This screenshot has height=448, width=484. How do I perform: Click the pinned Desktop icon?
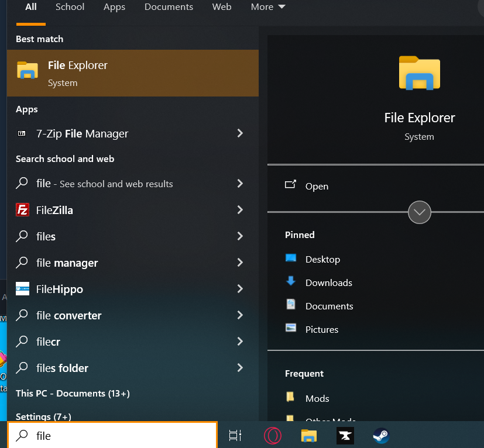point(291,259)
